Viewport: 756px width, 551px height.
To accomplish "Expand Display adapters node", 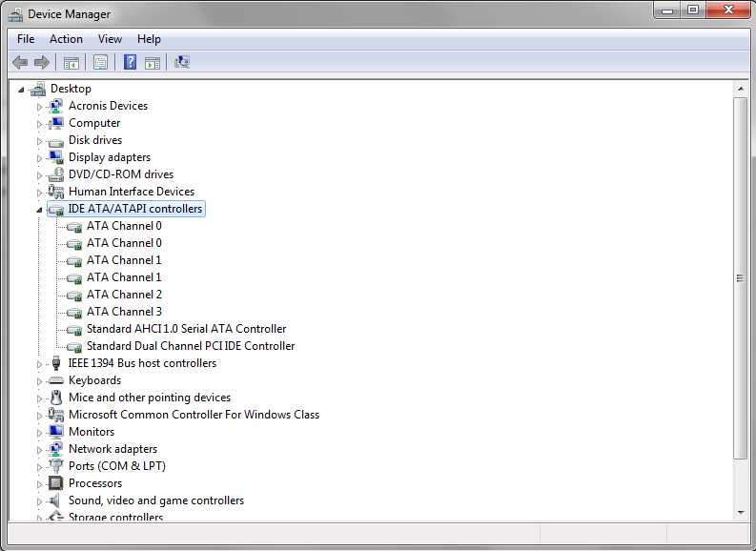I will (39, 158).
